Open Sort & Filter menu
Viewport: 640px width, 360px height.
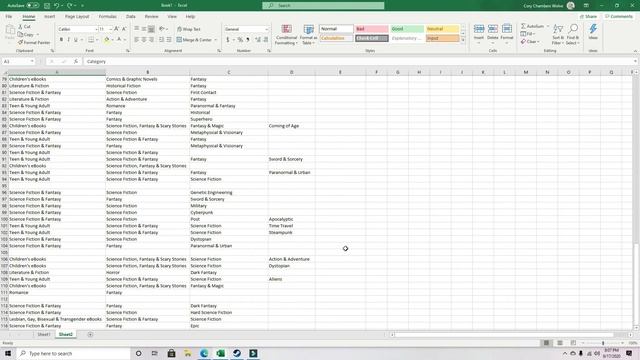coord(558,34)
